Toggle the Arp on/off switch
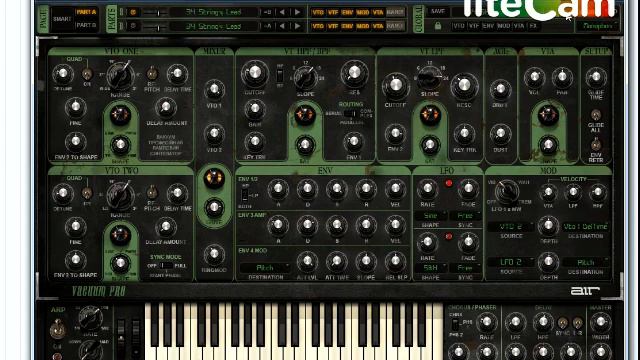The width and height of the screenshot is (640, 360). pyautogui.click(x=58, y=328)
